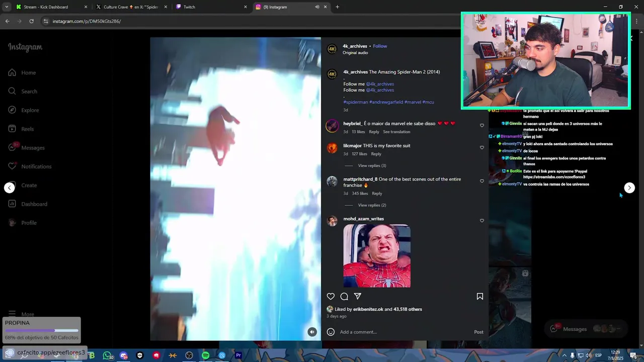Open the More menu in sidebar
The image size is (644, 362).
pos(21,314)
